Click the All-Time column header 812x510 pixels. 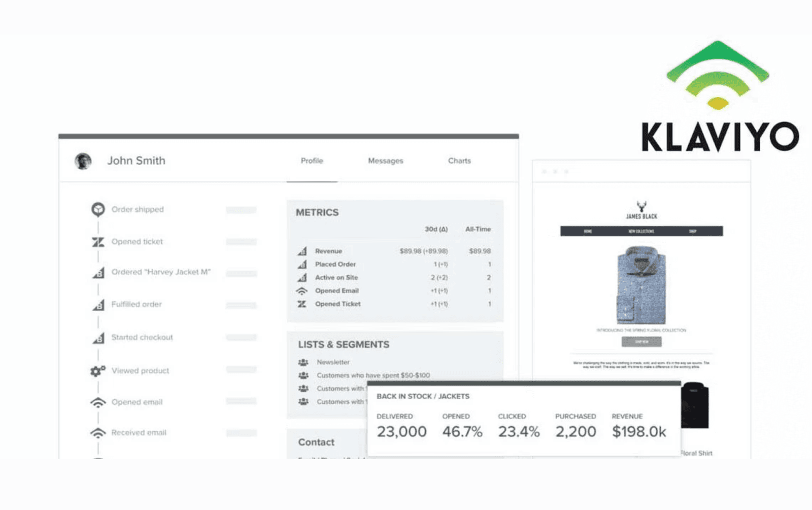coord(478,229)
